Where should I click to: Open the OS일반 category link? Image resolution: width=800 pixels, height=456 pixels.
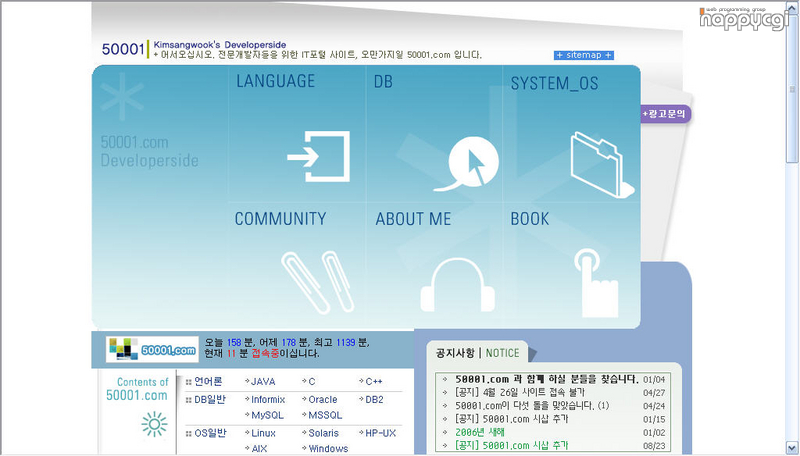click(x=210, y=433)
